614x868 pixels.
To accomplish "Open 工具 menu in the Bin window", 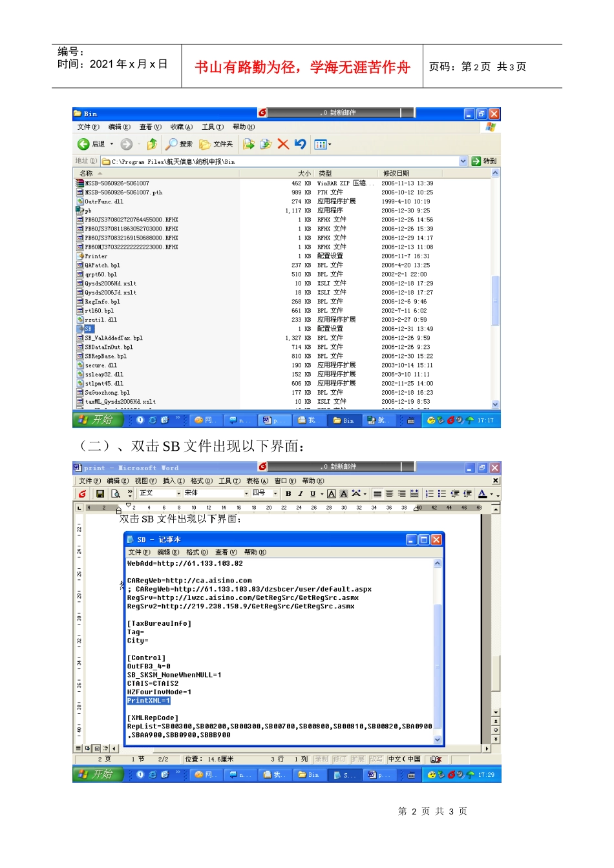I will pos(212,127).
